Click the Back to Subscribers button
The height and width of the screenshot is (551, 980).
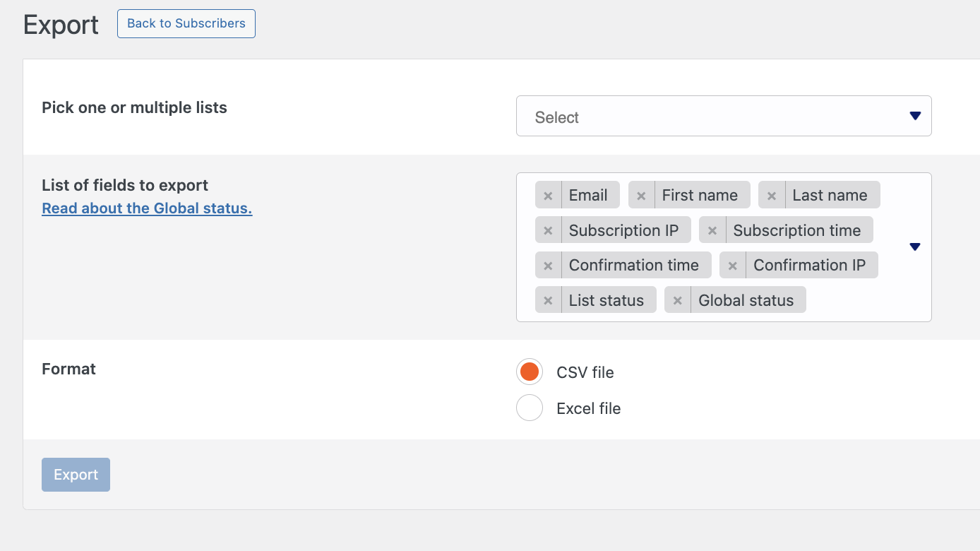click(186, 23)
